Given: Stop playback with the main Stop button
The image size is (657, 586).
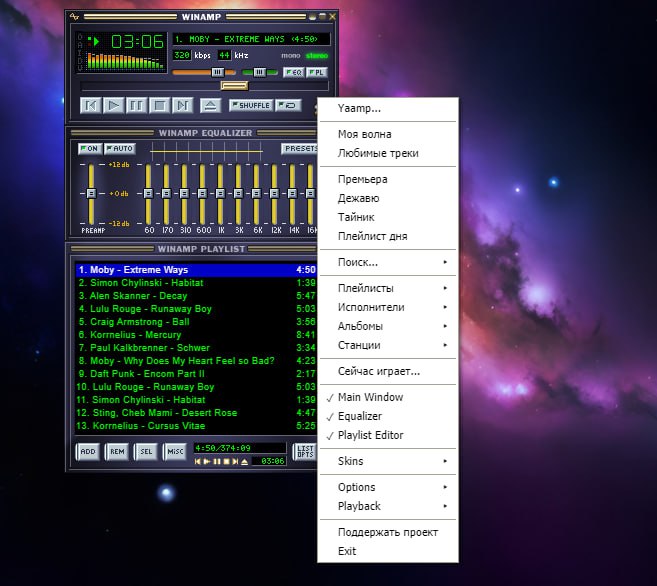Looking at the screenshot, I should [160, 105].
